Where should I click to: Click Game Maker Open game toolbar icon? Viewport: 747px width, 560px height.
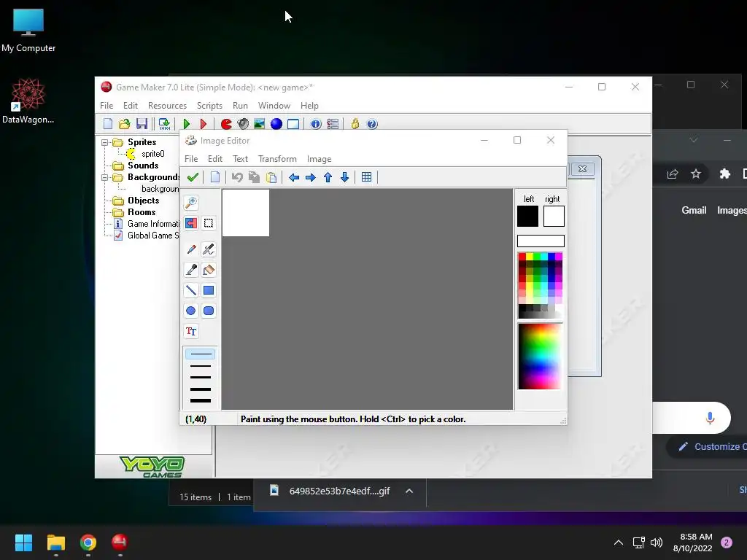[x=124, y=124]
